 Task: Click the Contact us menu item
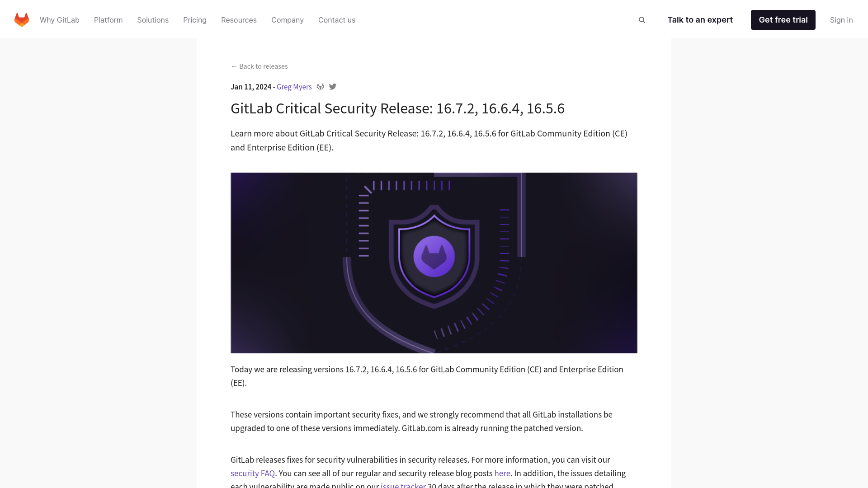pos(337,20)
